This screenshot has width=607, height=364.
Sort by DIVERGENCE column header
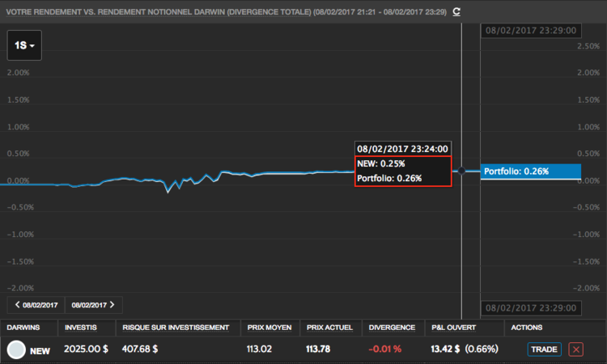pos(392,328)
